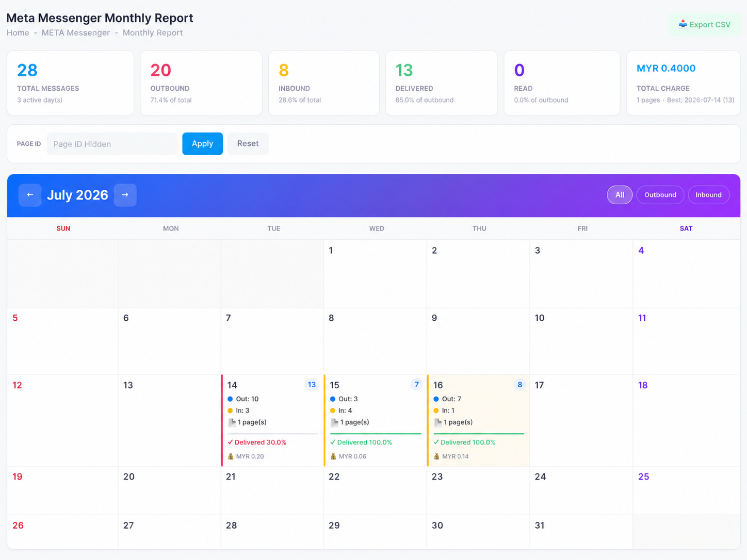
Task: Open the Home breadcrumb link
Action: point(18,32)
